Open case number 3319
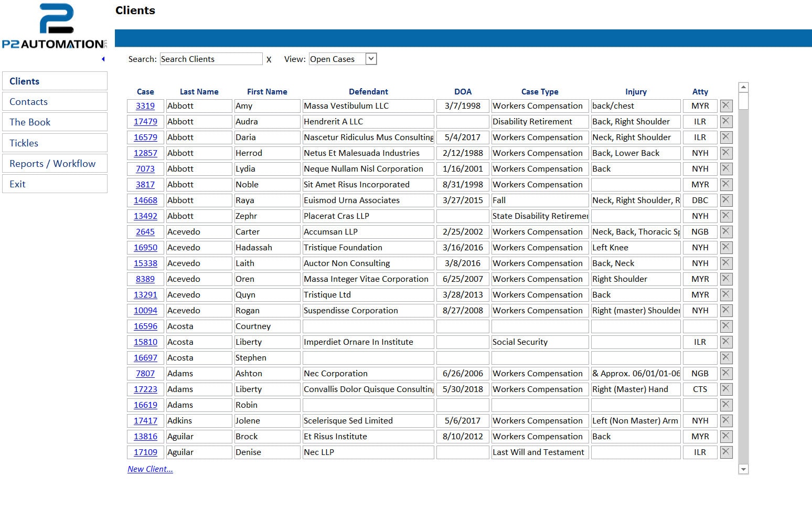Viewport: 812px width, 508px height. tap(145, 105)
